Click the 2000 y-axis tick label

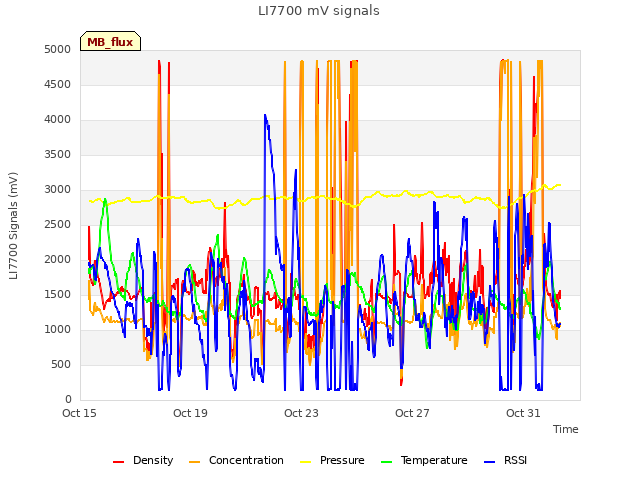(58, 260)
